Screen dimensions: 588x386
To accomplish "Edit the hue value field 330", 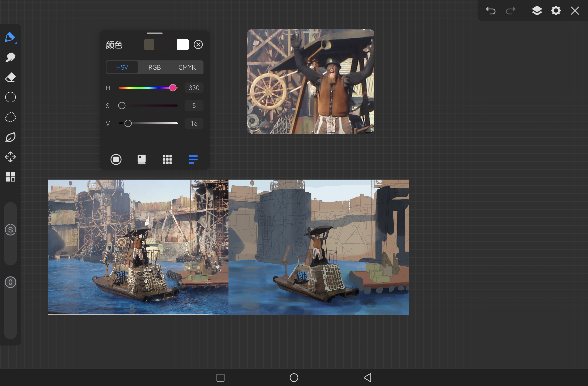I will pyautogui.click(x=194, y=88).
